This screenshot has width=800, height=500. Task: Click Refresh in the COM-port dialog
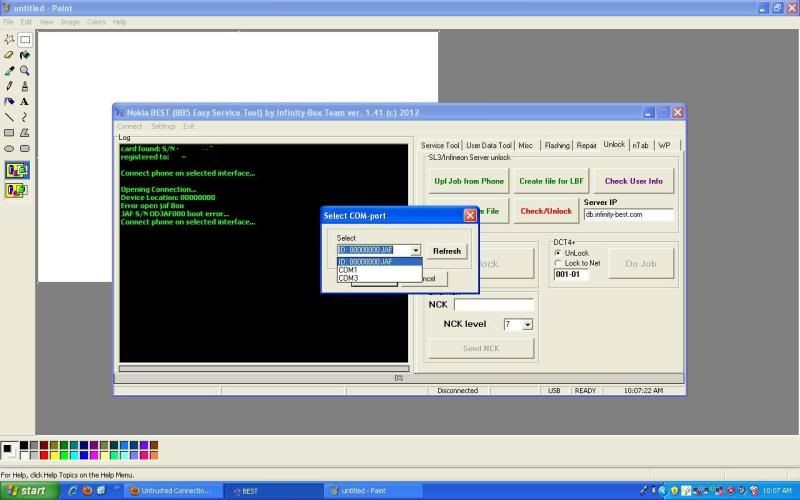446,251
